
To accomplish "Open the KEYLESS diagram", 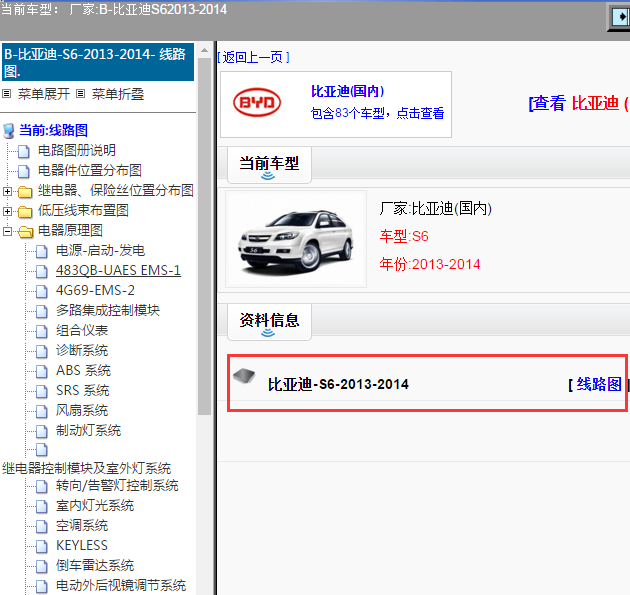I will 82,546.
